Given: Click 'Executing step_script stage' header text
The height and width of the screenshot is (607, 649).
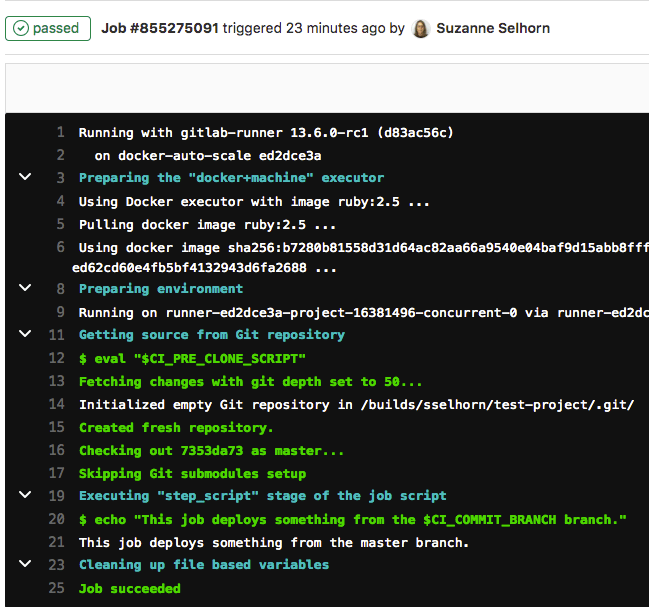Looking at the screenshot, I should click(262, 496).
